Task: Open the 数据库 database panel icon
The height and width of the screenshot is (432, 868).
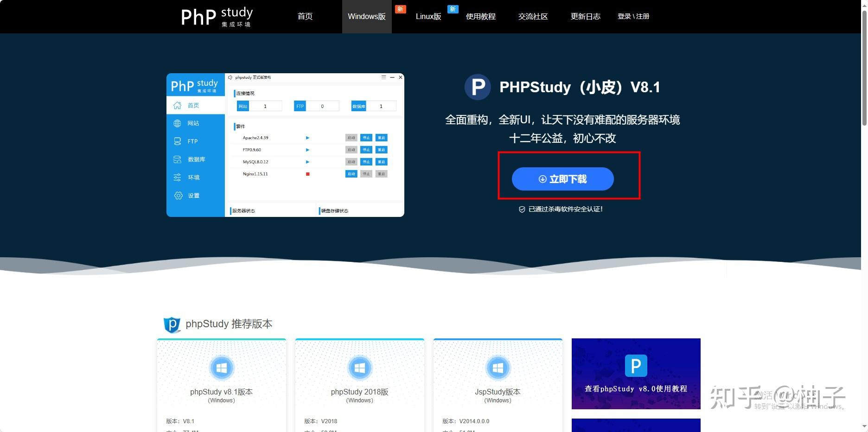Action: 178,159
